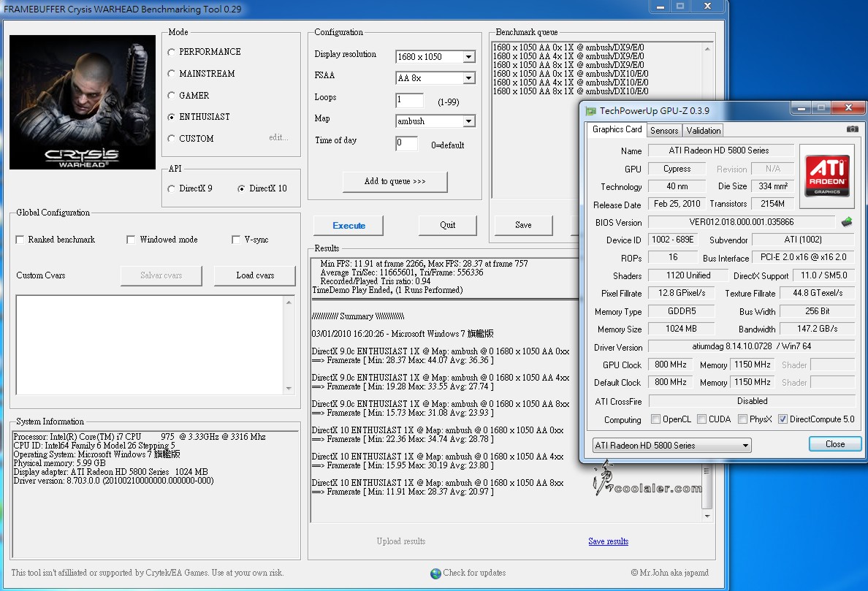868x591 pixels.
Task: Choose the DirectX 10 API option
Action: (241, 188)
